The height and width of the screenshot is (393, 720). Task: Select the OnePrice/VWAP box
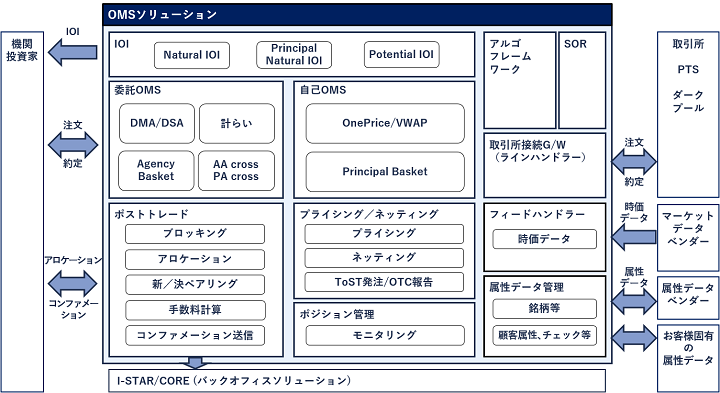(385, 123)
